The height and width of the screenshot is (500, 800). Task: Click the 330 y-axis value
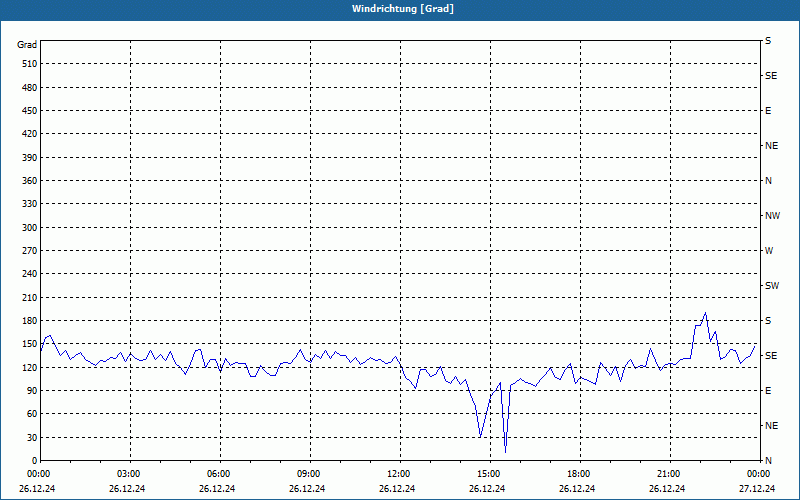tap(30, 204)
